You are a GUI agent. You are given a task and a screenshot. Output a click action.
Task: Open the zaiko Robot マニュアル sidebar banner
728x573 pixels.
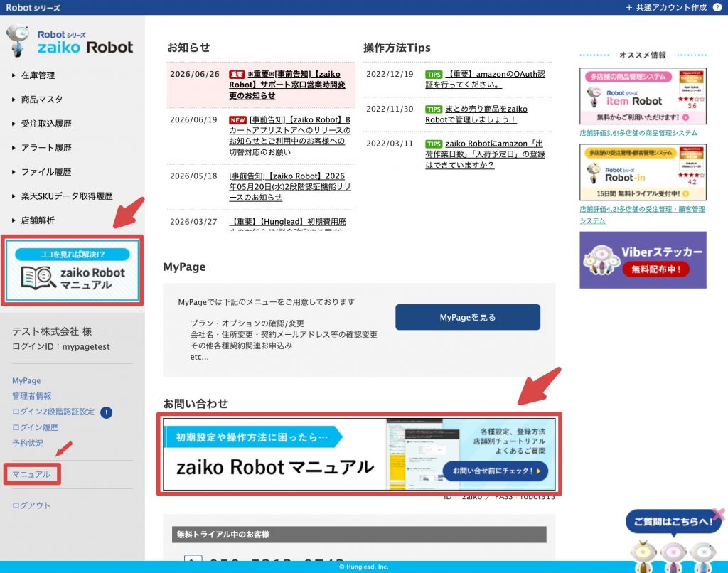72,270
